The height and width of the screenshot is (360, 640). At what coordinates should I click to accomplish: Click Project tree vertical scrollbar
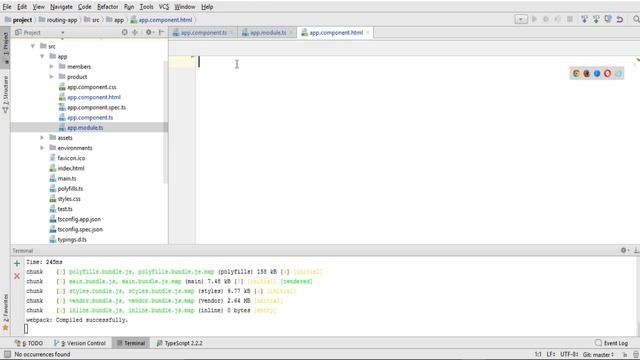165,122
